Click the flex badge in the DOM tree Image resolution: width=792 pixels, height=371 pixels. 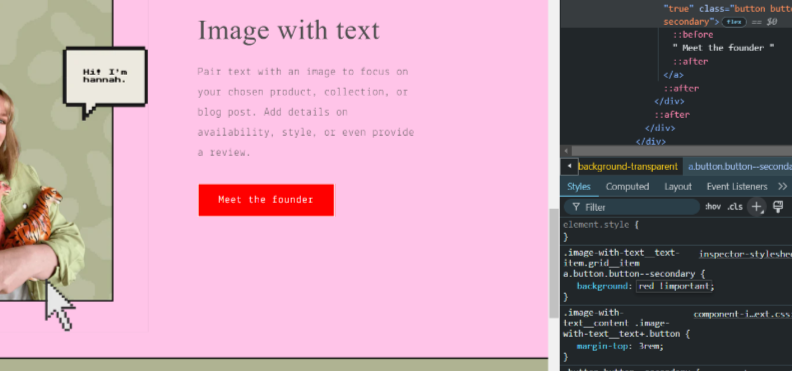(x=734, y=22)
